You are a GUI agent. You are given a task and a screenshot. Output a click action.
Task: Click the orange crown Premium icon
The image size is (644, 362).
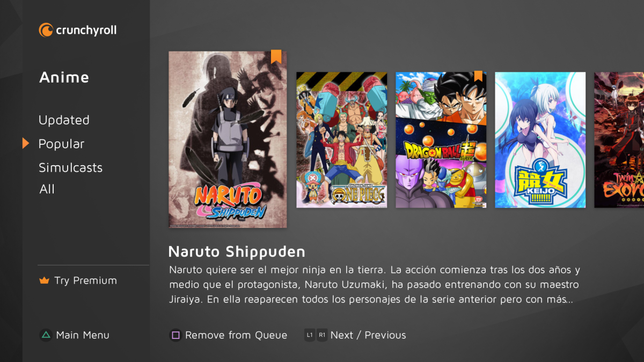click(45, 281)
